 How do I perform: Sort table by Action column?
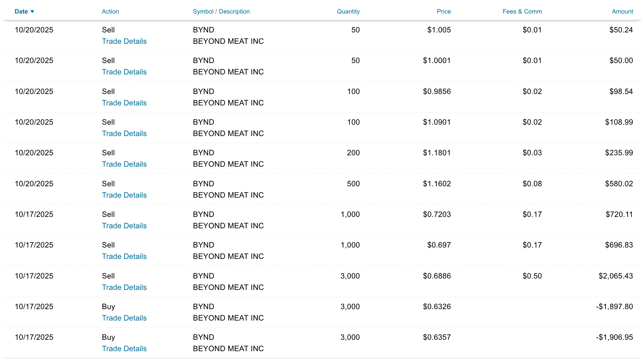[110, 11]
